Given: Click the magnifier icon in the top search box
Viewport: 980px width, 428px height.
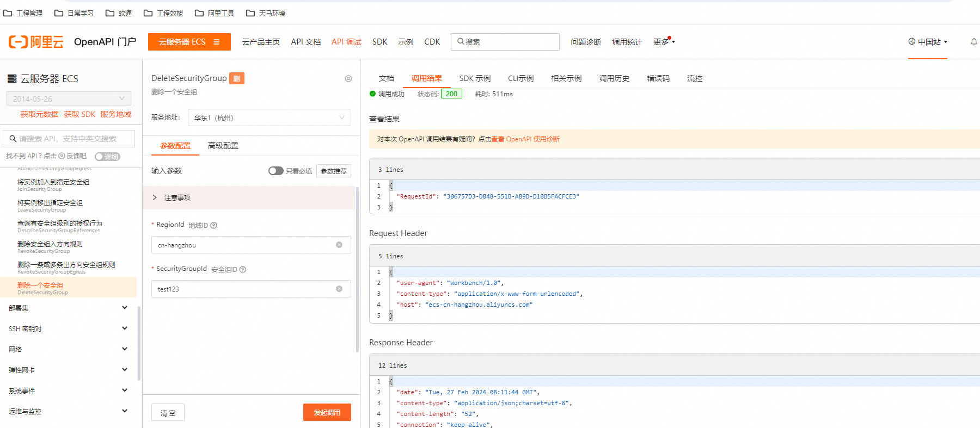Looking at the screenshot, I should pos(461,41).
